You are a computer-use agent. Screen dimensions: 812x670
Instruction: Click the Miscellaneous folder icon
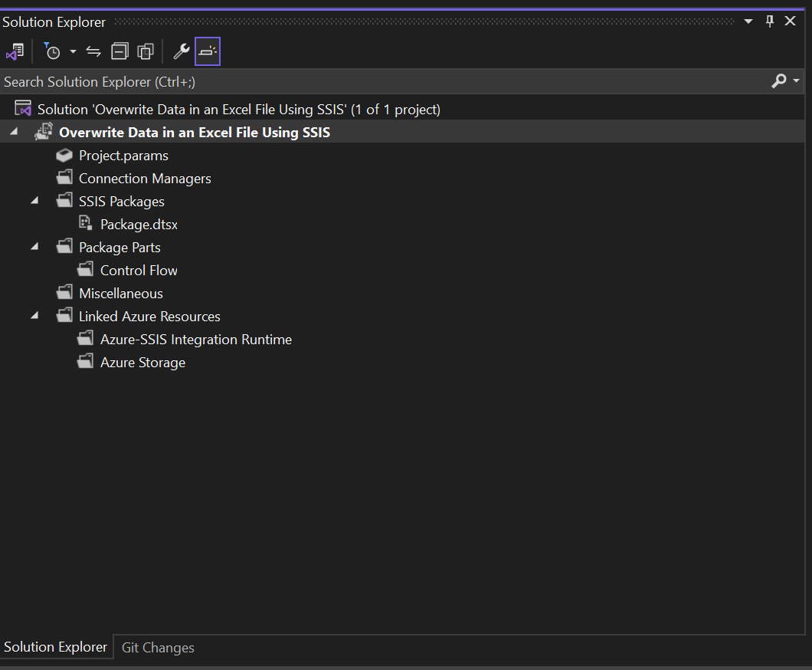(64, 292)
